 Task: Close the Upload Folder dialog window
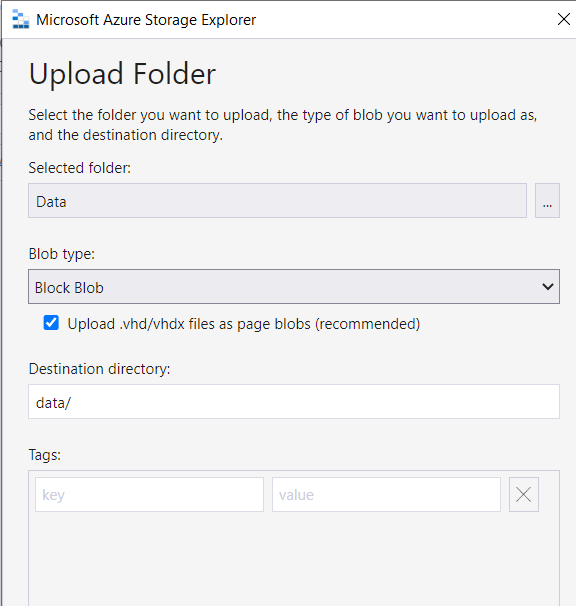coord(564,19)
